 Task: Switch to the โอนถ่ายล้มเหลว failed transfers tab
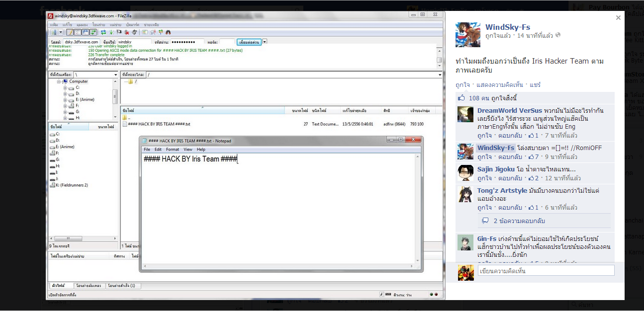89,286
